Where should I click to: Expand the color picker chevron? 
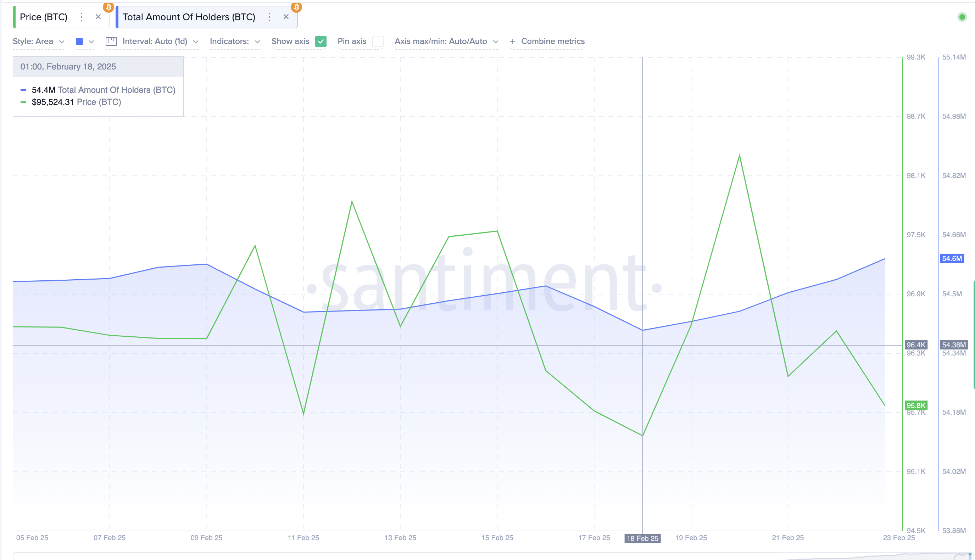[91, 41]
